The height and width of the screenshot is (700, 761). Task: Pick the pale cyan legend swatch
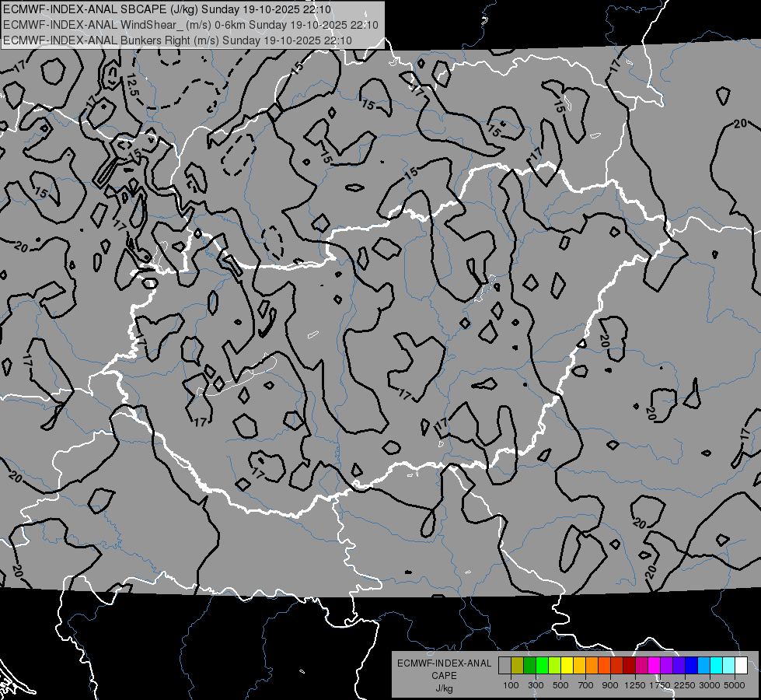(728, 666)
